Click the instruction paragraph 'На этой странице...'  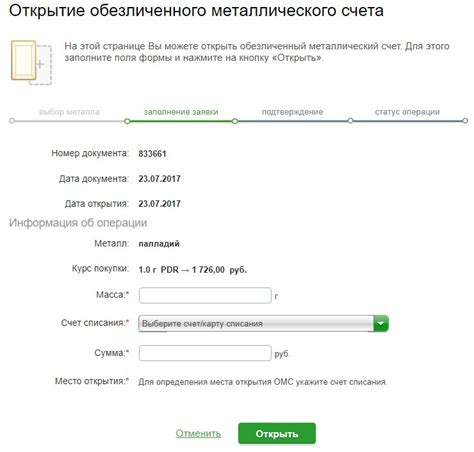(257, 52)
